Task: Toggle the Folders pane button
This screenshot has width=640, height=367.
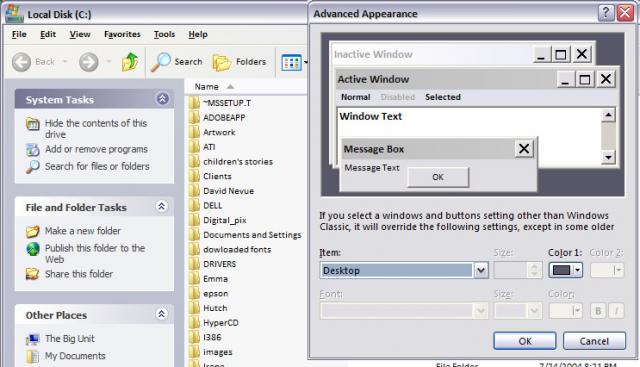Action: coord(239,62)
